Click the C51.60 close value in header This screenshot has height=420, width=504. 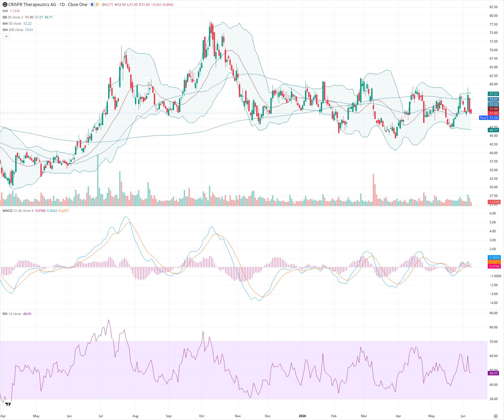click(144, 4)
